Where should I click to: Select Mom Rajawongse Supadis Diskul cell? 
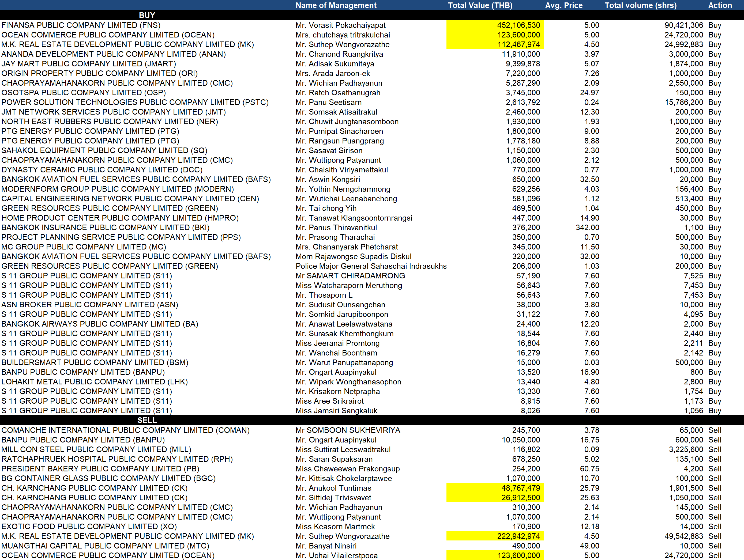pyautogui.click(x=353, y=256)
